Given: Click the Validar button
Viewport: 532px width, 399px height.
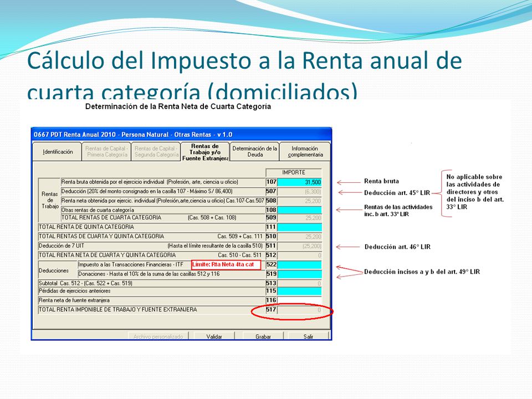Looking at the screenshot, I should 214,336.
